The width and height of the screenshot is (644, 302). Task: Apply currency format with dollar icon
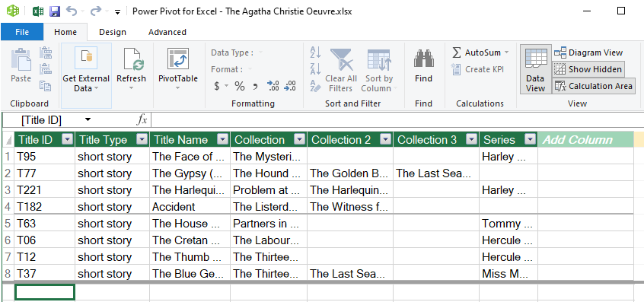[x=217, y=86]
